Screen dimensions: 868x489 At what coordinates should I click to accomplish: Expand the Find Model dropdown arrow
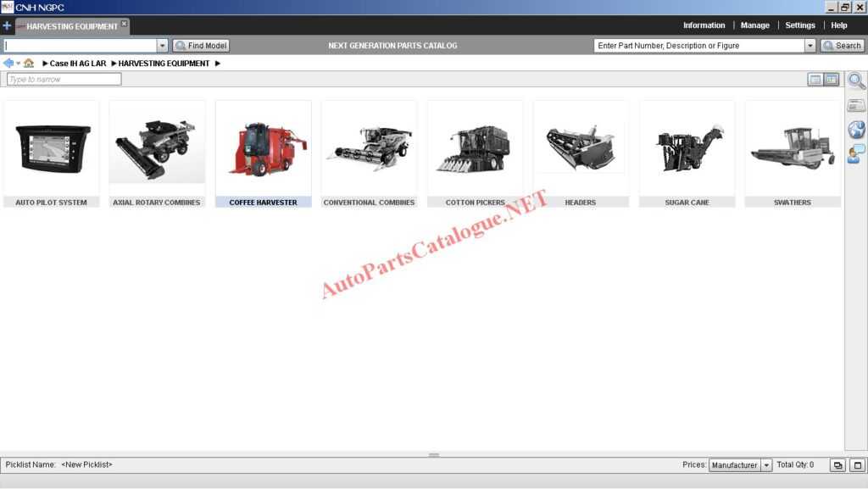[162, 46]
